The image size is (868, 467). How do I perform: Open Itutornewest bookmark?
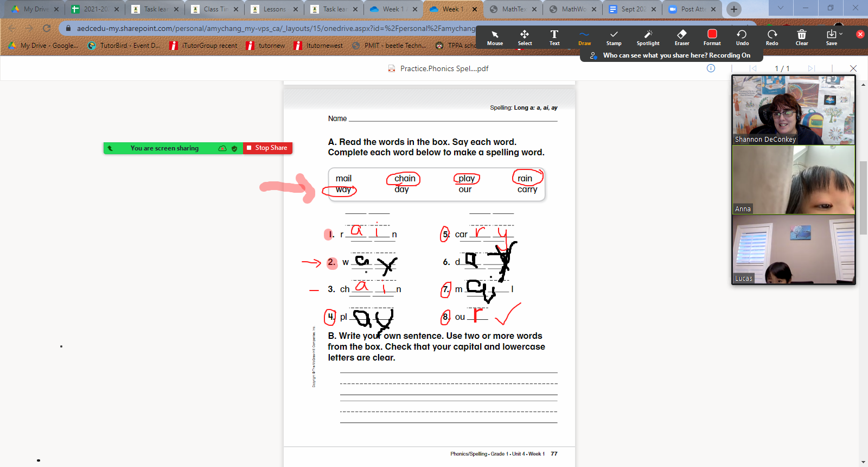[x=318, y=46]
